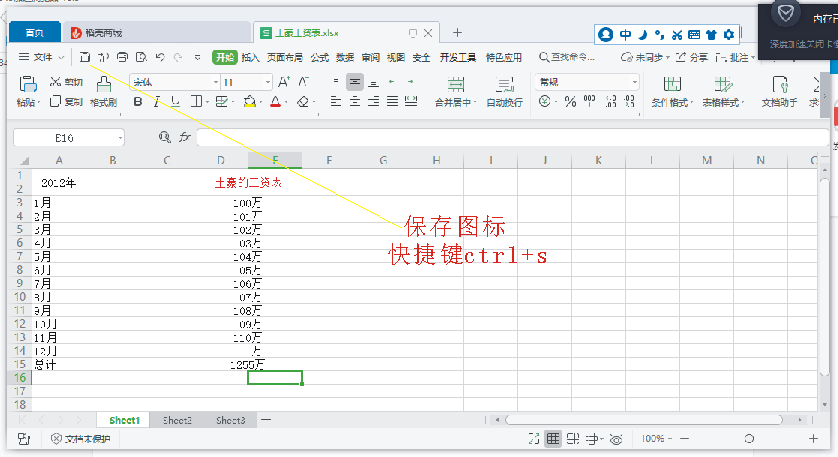Click the fx insert function icon
Viewport: 838px width, 457px height.
184,137
